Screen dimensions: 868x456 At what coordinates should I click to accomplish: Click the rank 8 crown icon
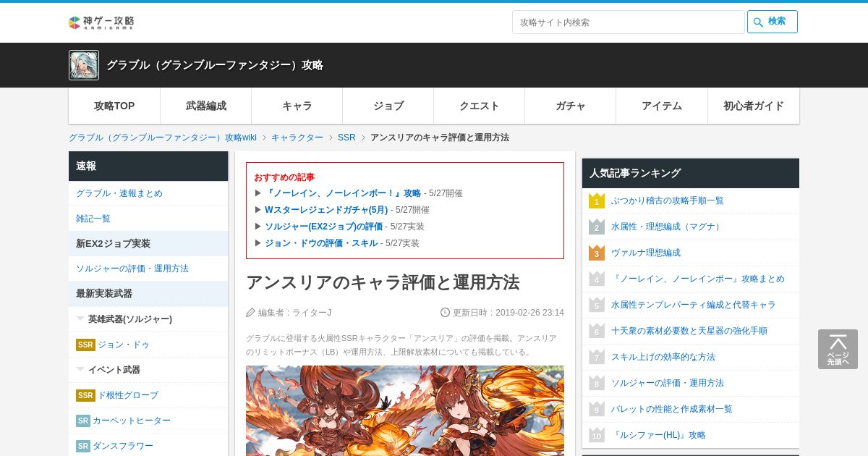click(x=597, y=383)
